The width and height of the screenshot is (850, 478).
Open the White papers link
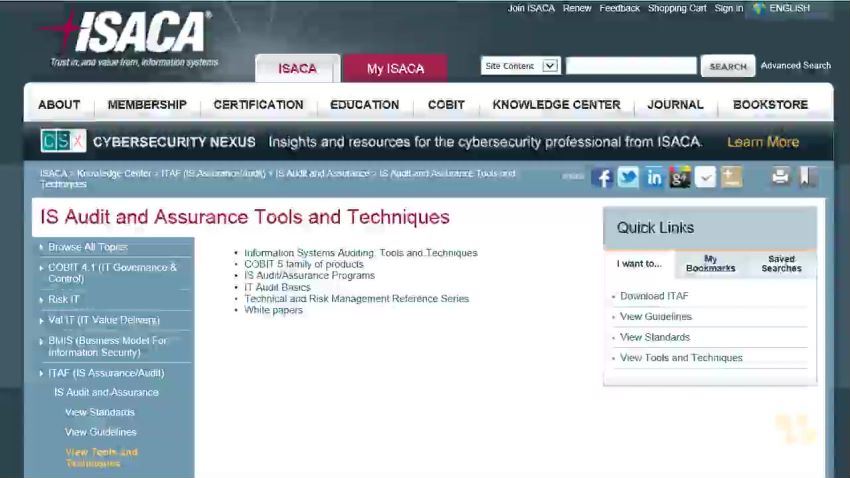point(273,310)
